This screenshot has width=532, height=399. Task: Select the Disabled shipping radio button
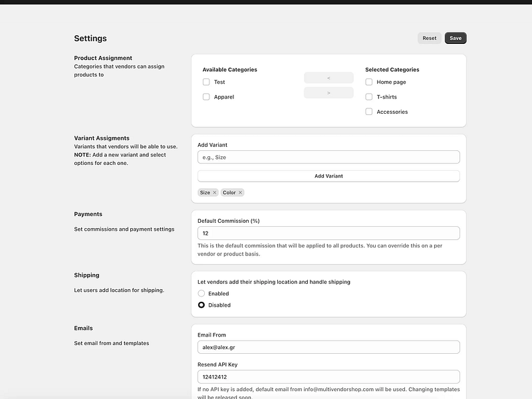(x=201, y=305)
